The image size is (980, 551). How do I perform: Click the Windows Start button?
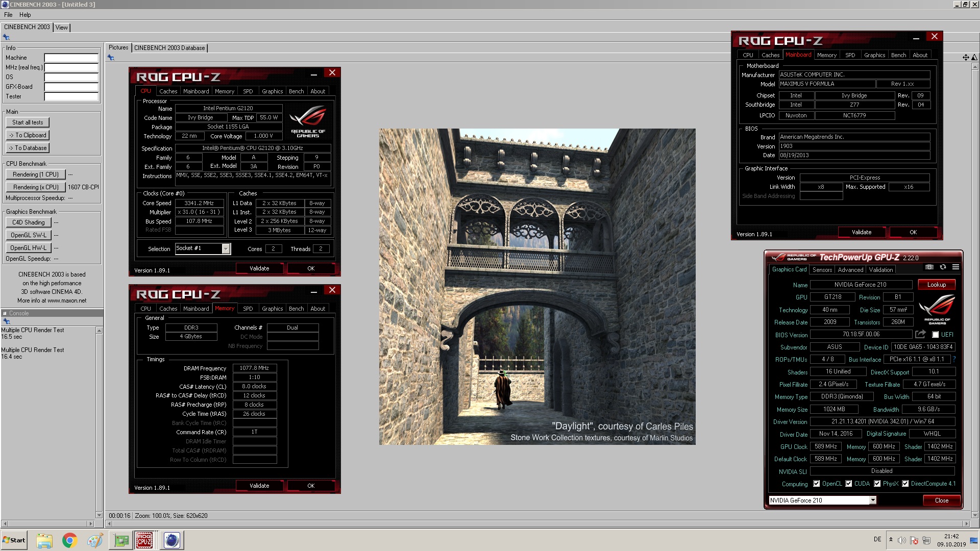click(x=14, y=540)
